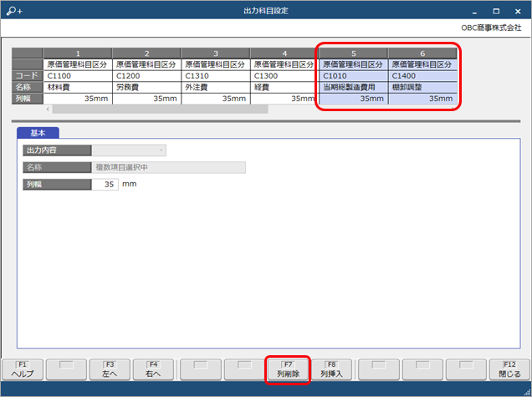Image resolution: width=532 pixels, height=397 pixels.
Task: Click the F4 右へ button
Action: (x=153, y=369)
